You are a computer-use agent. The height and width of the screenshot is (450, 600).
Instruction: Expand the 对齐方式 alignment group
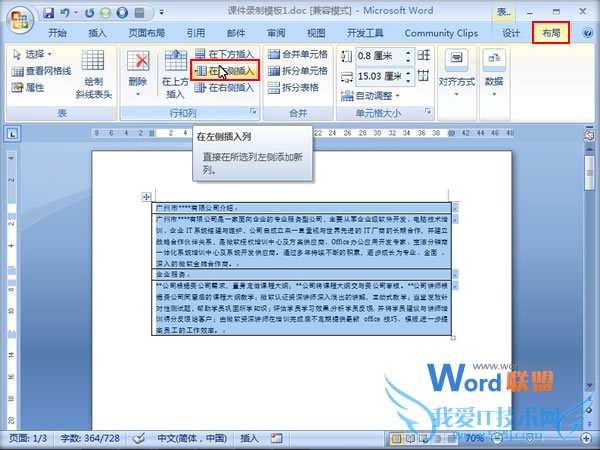click(x=457, y=73)
